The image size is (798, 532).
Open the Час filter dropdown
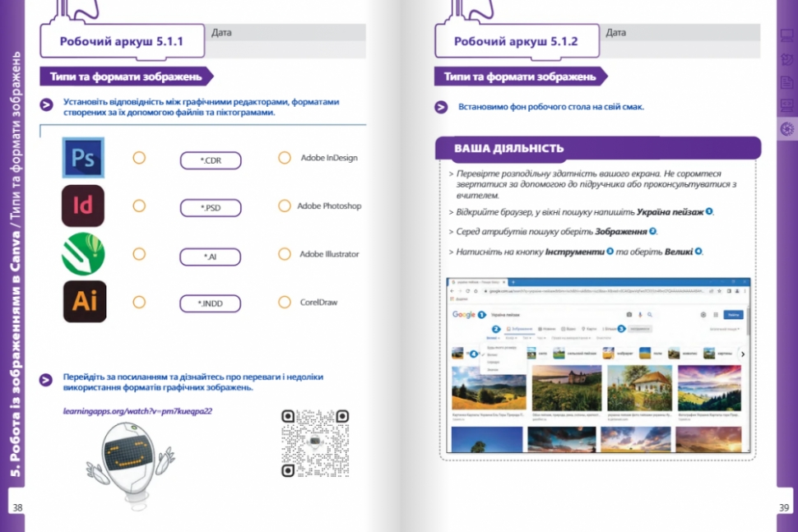pos(541,338)
